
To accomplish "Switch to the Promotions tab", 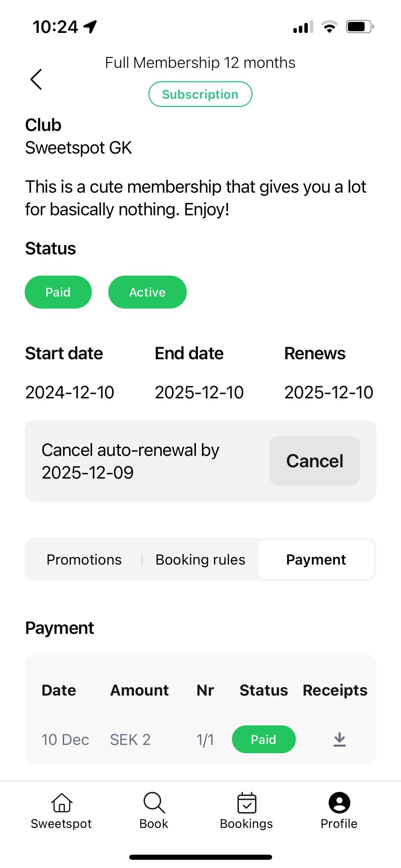I will coord(84,560).
